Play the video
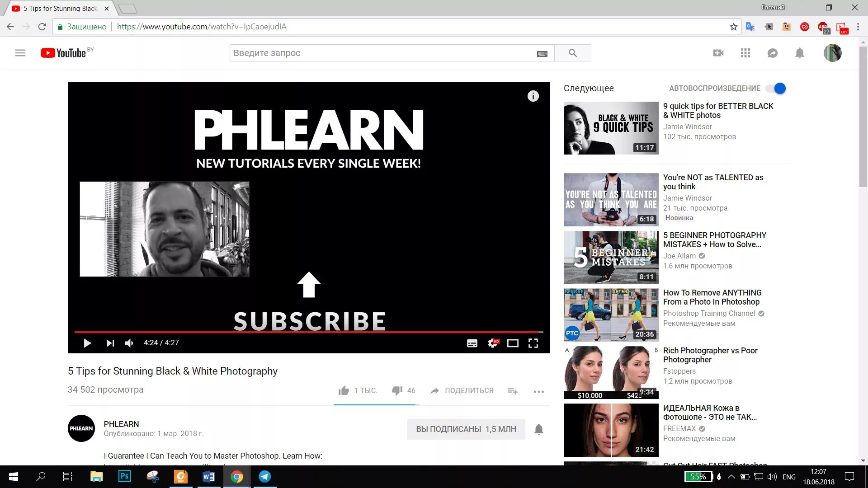 [x=88, y=343]
